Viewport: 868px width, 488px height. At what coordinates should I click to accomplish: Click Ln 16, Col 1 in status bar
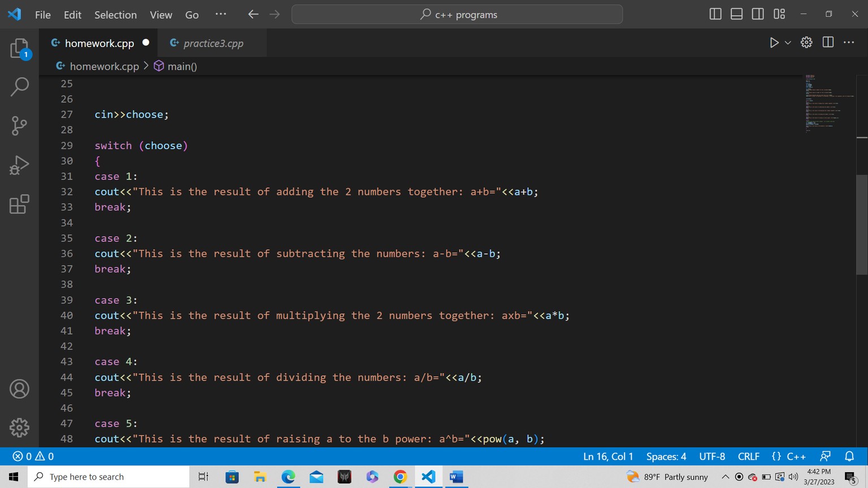click(x=608, y=456)
